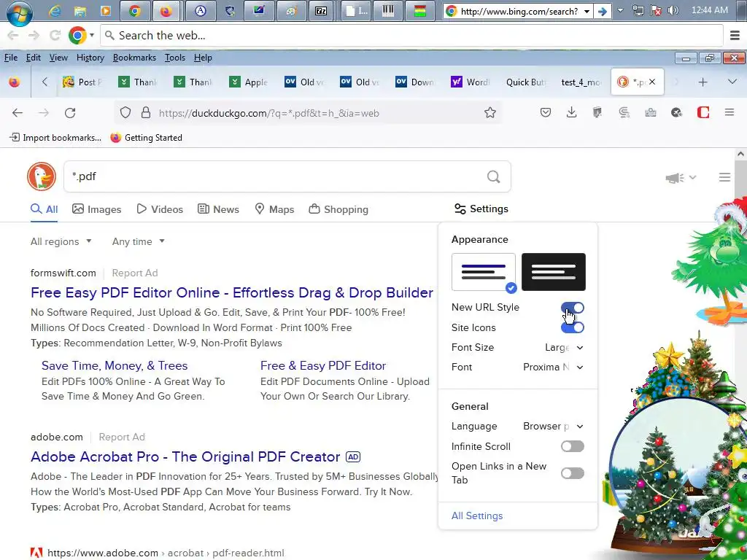Screen dimensions: 747x560
Task: Switch to the Maps search tab
Action: click(x=274, y=209)
